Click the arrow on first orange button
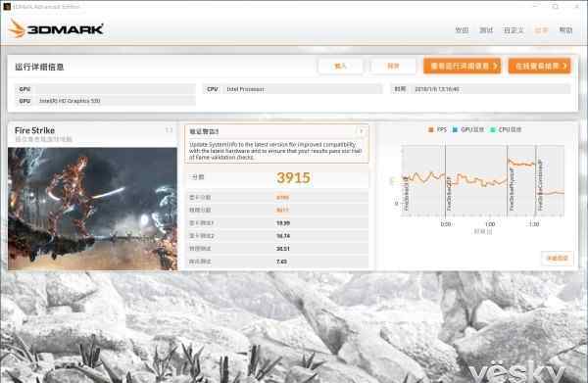Viewport: 588px width, 383px height. pos(495,67)
